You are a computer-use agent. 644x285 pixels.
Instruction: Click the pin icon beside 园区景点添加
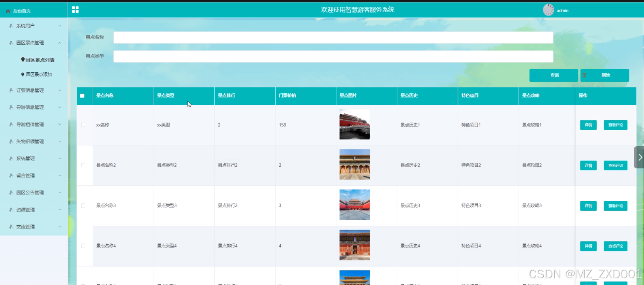point(23,74)
